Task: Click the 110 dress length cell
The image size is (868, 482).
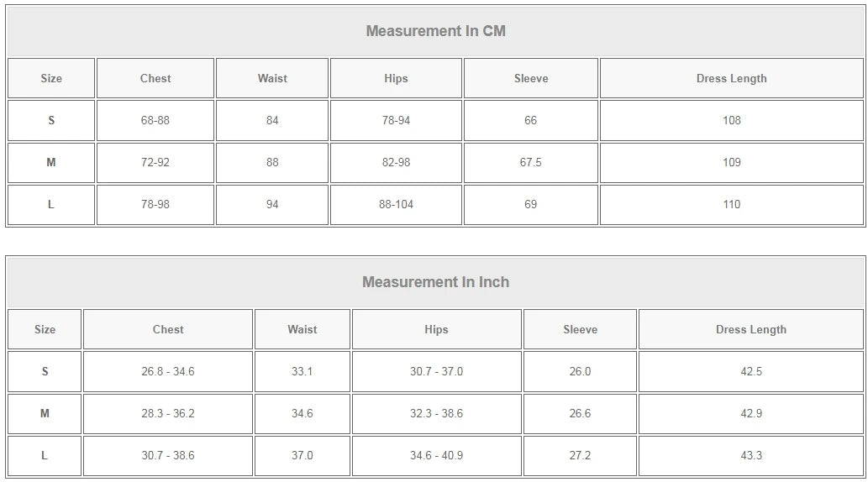Action: point(731,205)
